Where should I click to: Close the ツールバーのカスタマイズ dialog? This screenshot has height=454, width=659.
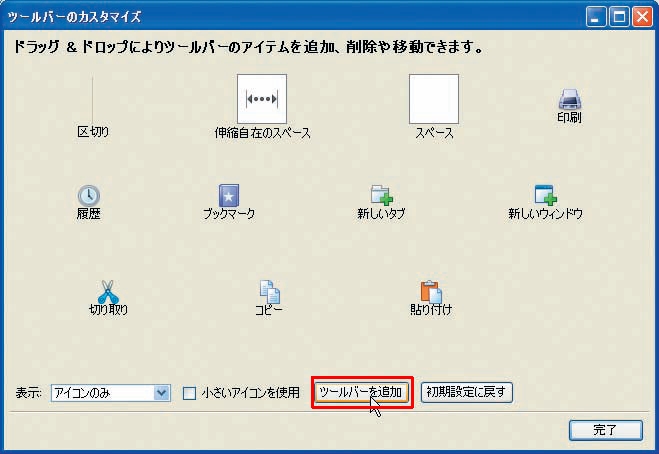click(x=643, y=17)
